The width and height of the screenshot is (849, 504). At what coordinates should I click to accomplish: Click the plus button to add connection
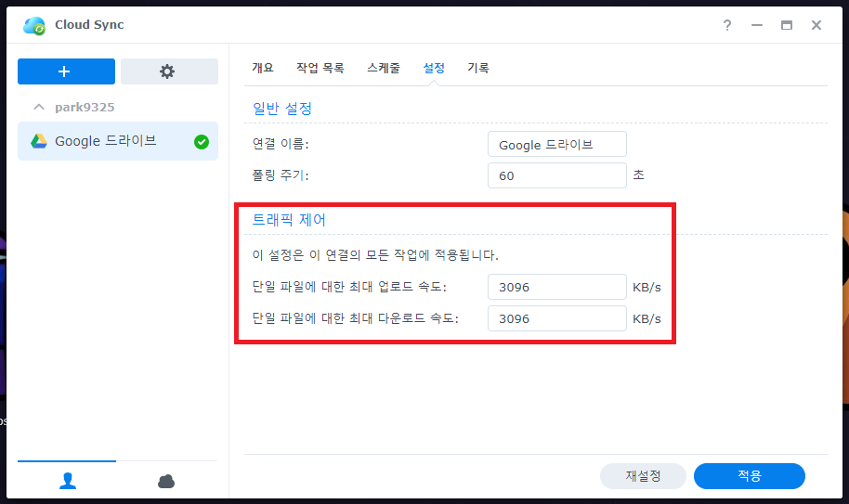point(66,71)
